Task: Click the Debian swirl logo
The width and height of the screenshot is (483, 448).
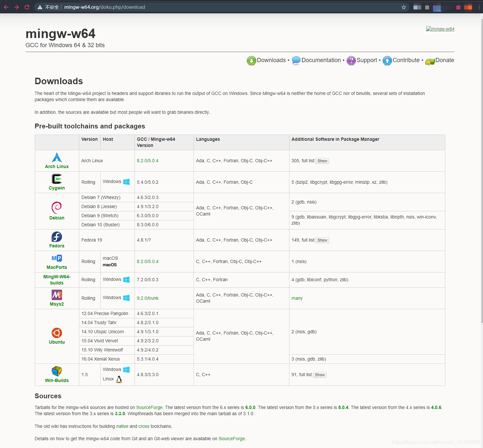Action: coord(57,207)
